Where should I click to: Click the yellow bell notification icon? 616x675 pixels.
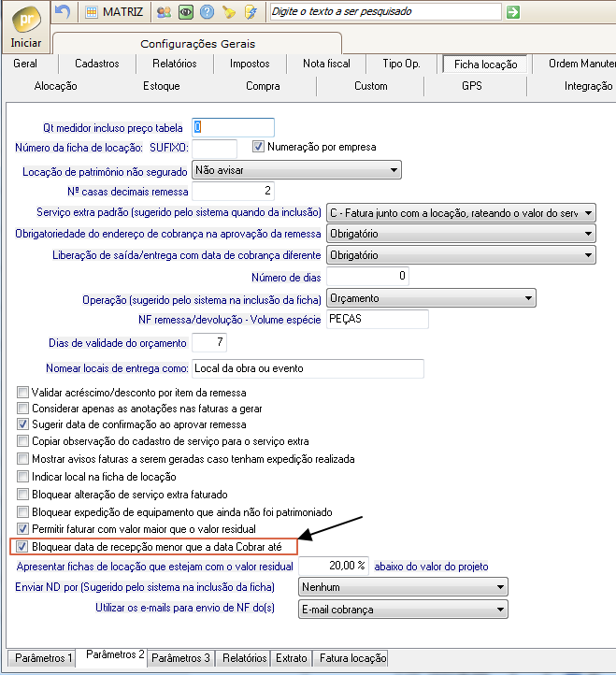point(229,12)
